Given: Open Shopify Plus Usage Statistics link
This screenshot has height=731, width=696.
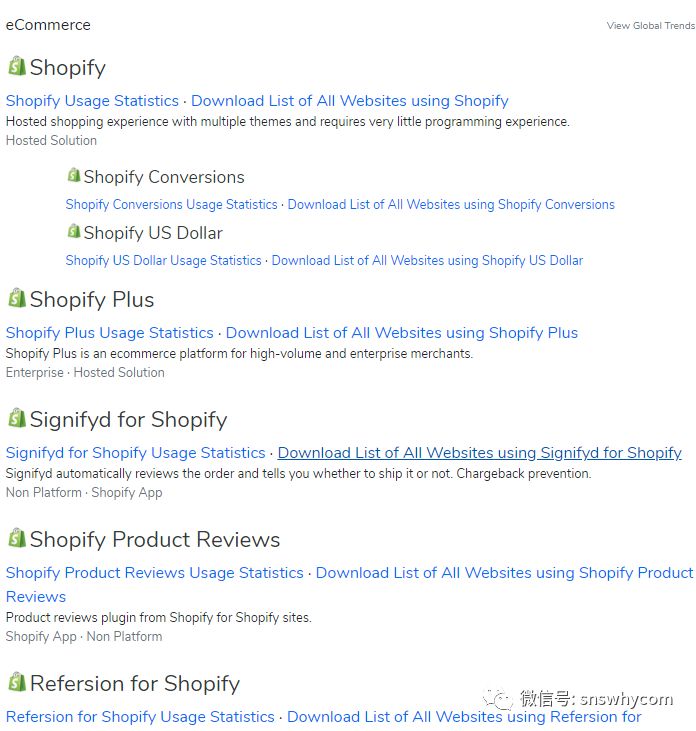Looking at the screenshot, I should [x=109, y=333].
